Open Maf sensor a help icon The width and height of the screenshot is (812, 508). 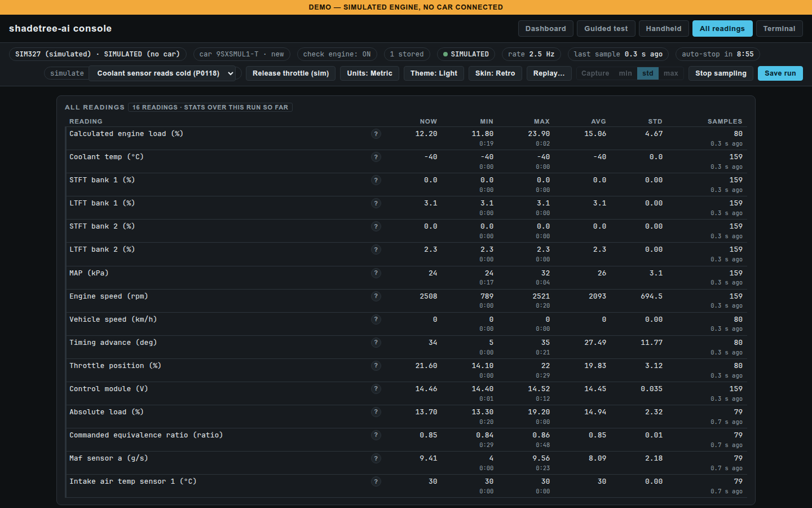[376, 458]
